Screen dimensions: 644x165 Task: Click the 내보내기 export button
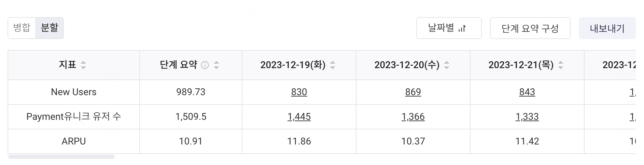(x=607, y=28)
